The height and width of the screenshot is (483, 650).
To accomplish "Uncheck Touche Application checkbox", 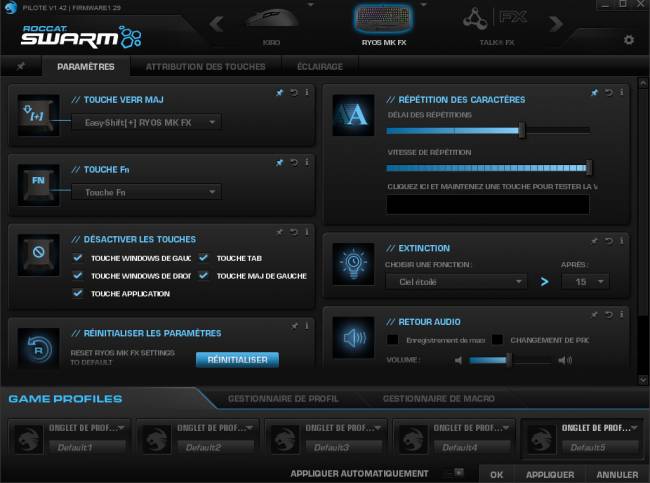I will 78,293.
